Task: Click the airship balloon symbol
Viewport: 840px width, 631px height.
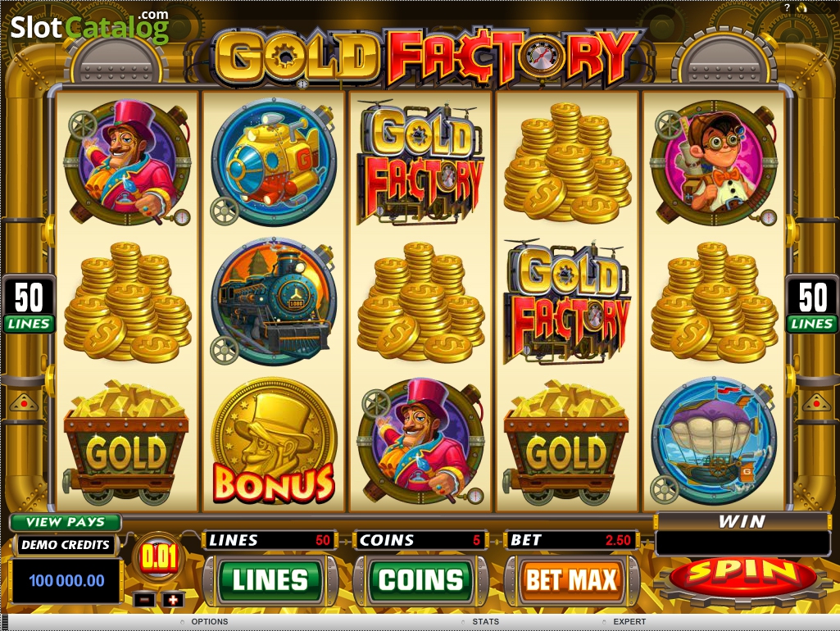Action: point(714,440)
